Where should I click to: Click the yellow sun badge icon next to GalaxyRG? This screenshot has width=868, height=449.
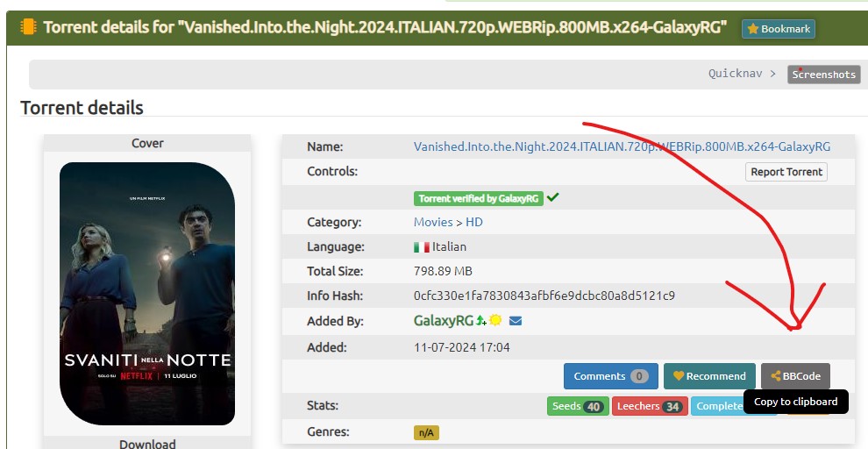[x=495, y=320]
